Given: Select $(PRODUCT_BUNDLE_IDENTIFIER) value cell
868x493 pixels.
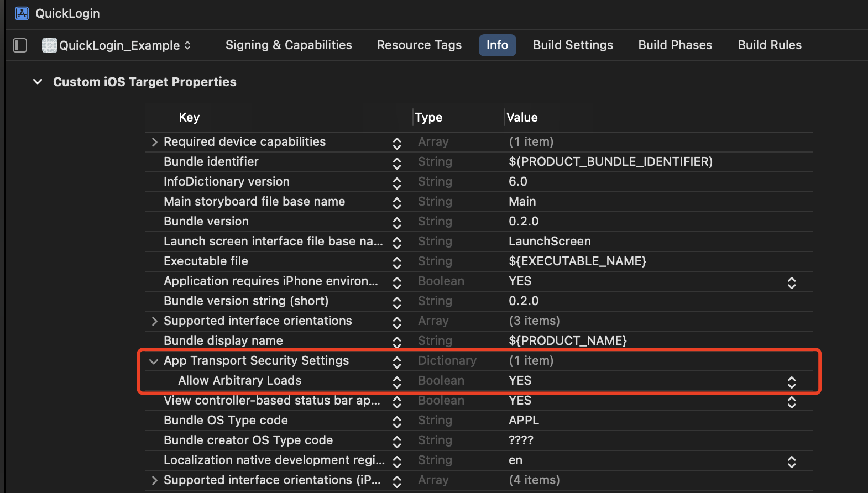Looking at the screenshot, I should [610, 161].
